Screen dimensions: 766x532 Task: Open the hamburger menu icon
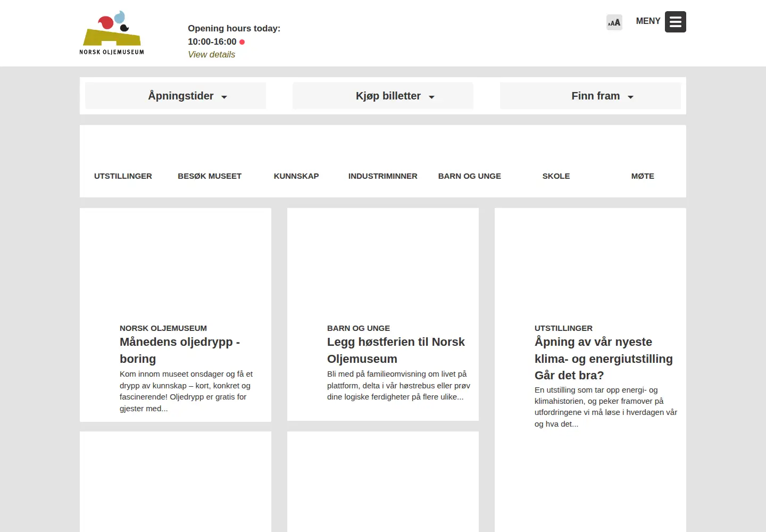tap(675, 22)
